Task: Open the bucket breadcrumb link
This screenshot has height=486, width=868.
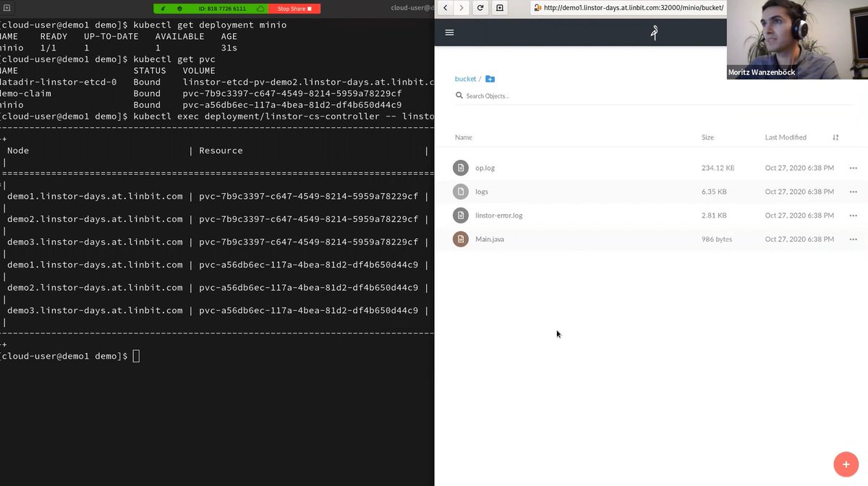Action: pyautogui.click(x=465, y=79)
